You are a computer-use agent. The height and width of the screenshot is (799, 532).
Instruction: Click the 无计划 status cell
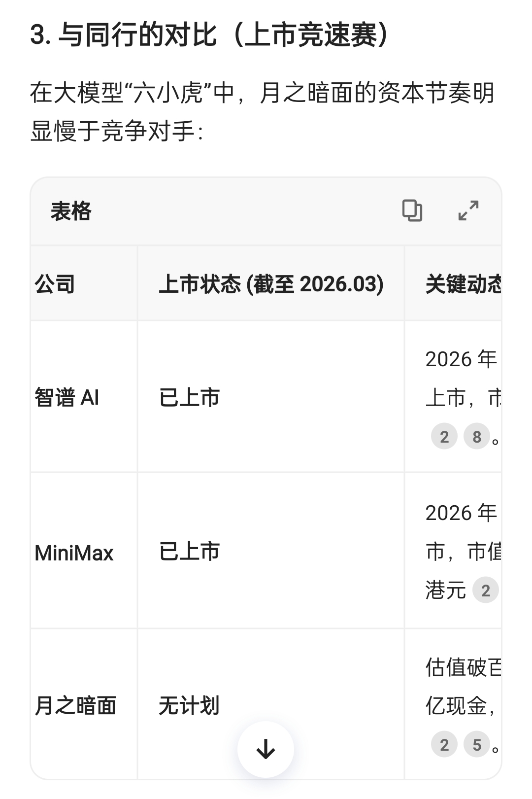tap(189, 705)
